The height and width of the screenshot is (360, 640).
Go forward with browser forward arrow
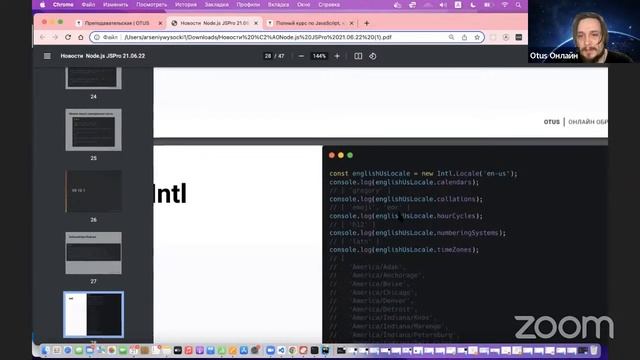[x=56, y=37]
